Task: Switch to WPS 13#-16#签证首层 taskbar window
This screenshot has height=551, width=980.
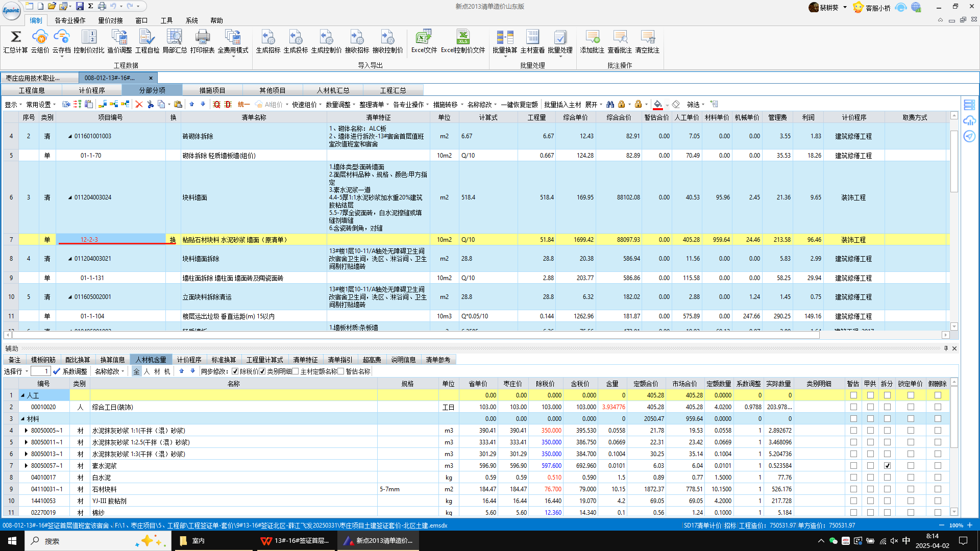Action: (296, 541)
